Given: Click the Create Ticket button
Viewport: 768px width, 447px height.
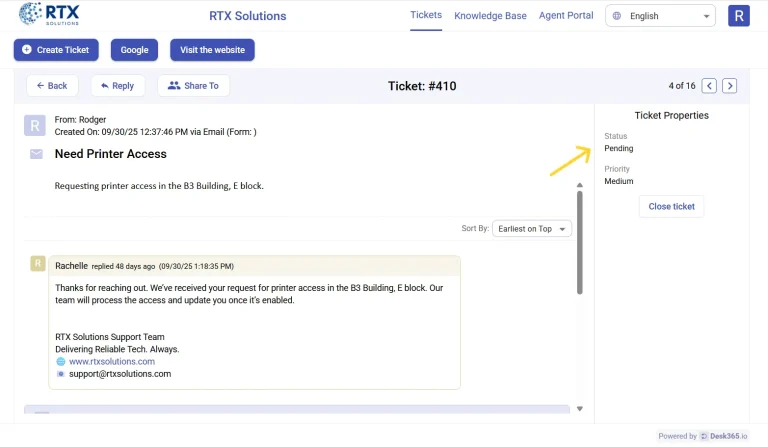Looking at the screenshot, I should 56,50.
